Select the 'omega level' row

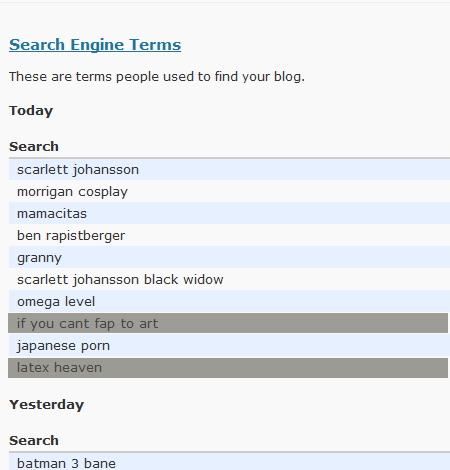pyautogui.click(x=229, y=301)
